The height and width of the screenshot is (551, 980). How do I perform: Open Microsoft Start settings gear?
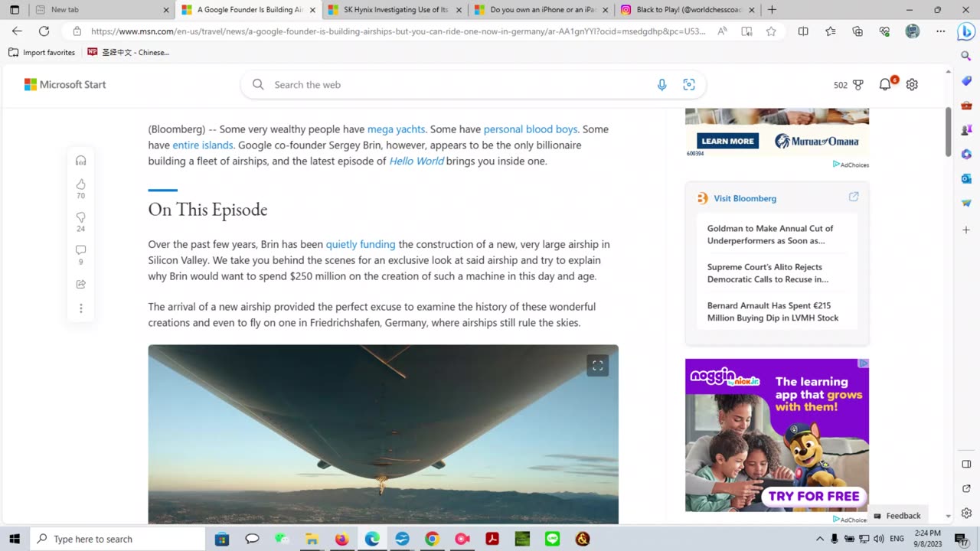tap(912, 85)
